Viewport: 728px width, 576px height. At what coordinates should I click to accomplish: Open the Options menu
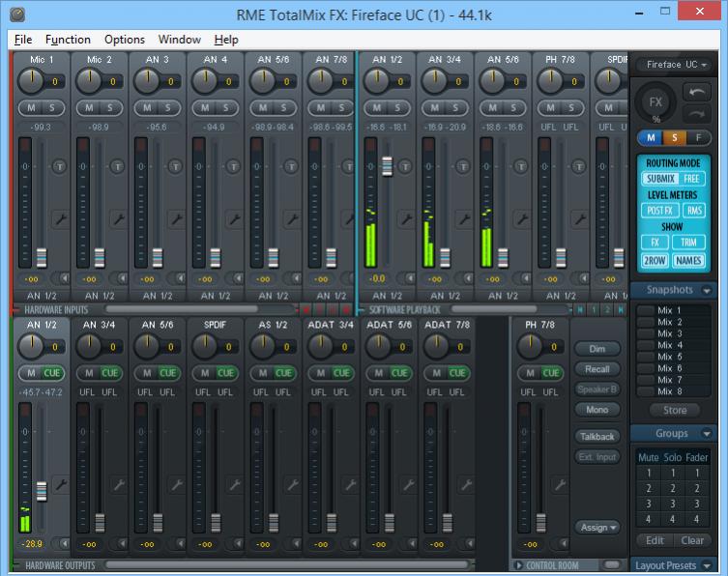tap(124, 40)
